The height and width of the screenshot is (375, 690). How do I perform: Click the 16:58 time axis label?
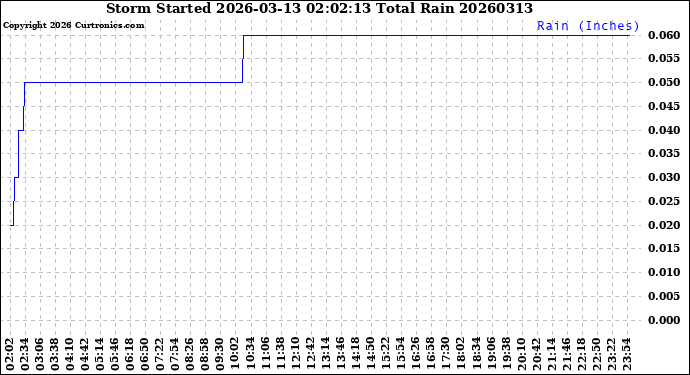point(430,354)
